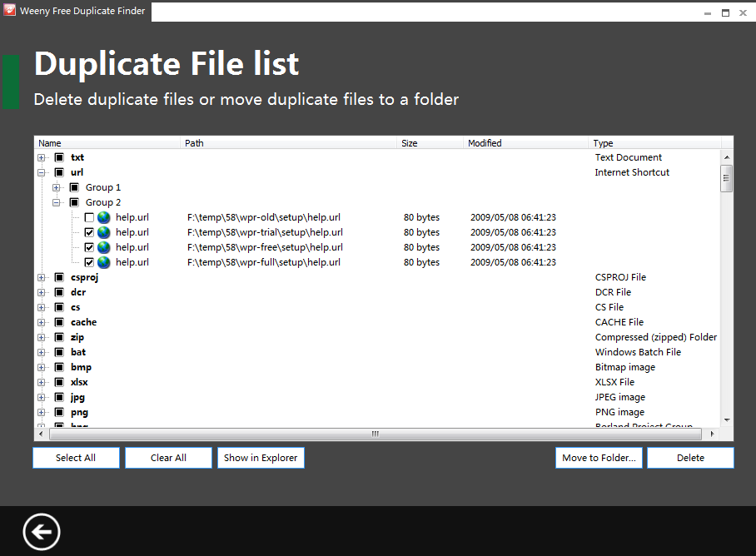756x556 pixels.
Task: Delete the checked duplicate files
Action: pos(690,458)
